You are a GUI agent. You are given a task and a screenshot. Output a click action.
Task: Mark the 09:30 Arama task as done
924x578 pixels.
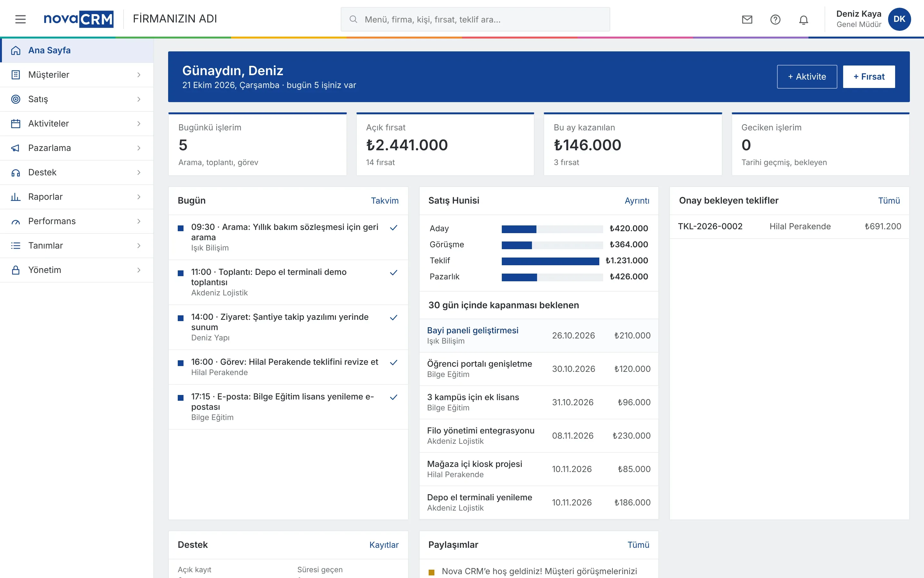tap(394, 227)
